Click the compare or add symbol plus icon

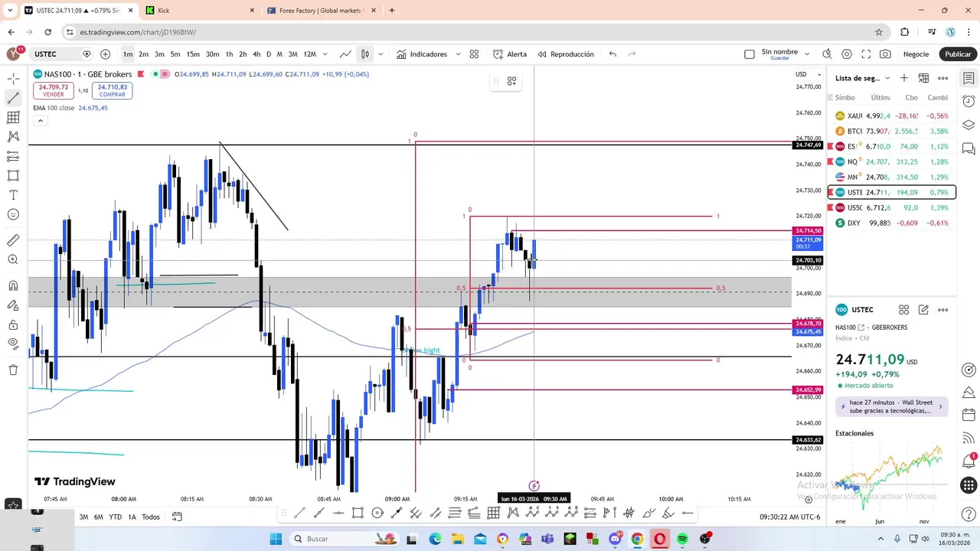(105, 54)
